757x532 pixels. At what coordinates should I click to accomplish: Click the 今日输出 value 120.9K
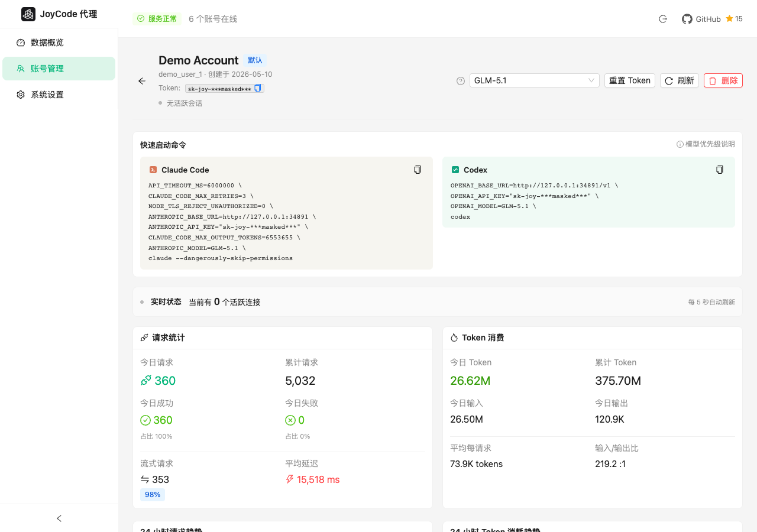(610, 420)
